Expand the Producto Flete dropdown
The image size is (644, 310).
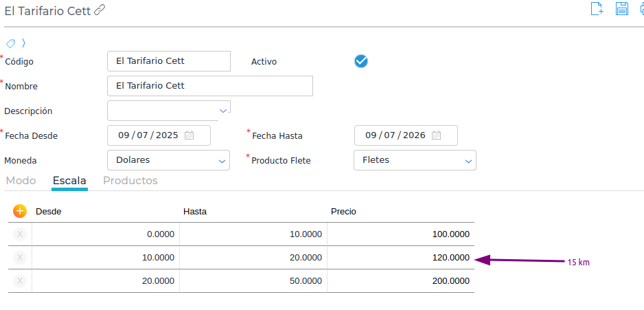[x=468, y=160]
